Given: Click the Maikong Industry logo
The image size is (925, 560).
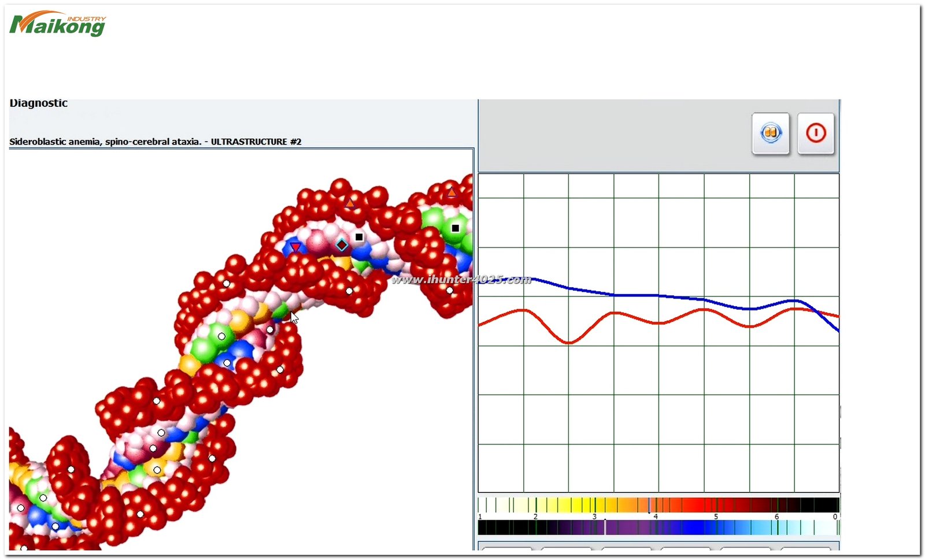Looking at the screenshot, I should (58, 24).
